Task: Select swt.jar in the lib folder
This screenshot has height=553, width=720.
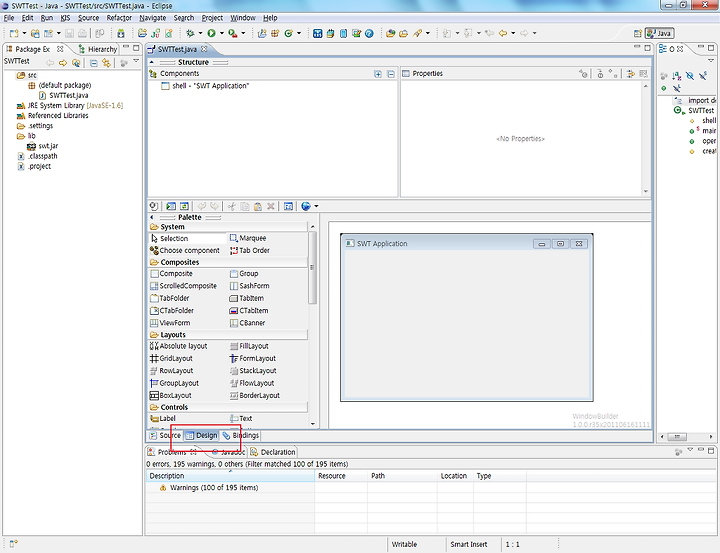Action: (43, 146)
